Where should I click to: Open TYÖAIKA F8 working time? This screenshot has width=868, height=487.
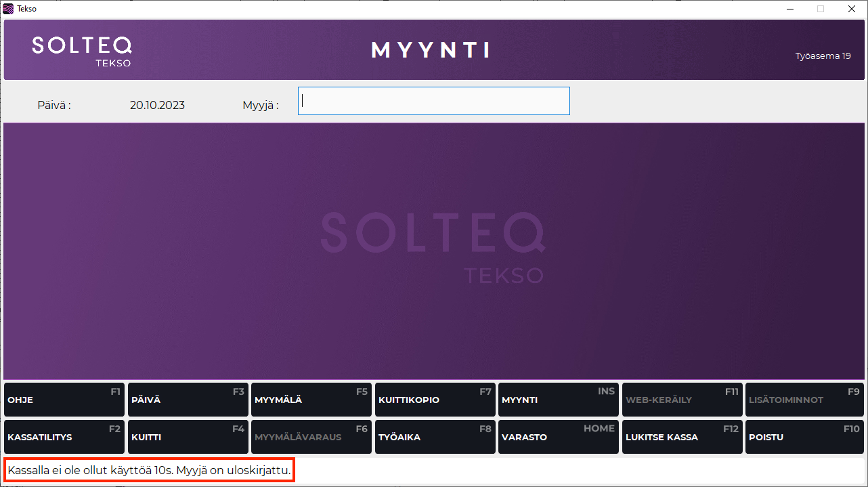click(435, 437)
